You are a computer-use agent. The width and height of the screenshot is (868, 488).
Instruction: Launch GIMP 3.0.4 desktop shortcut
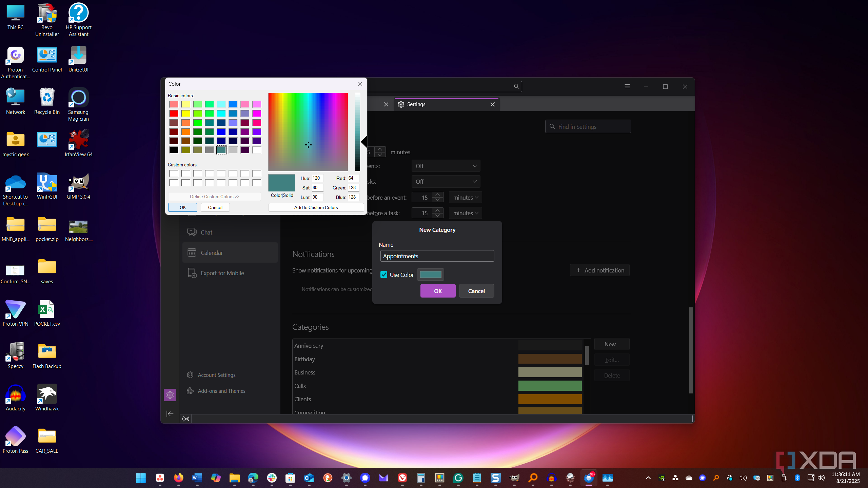click(x=78, y=186)
